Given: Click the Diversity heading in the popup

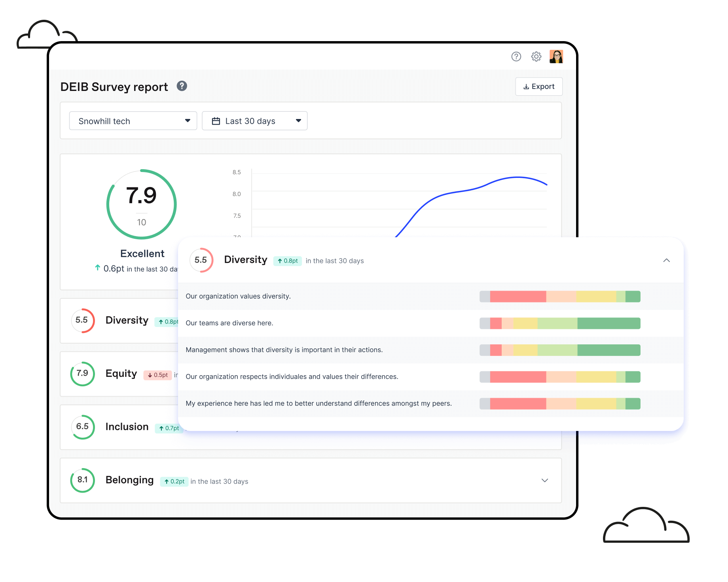Looking at the screenshot, I should [x=246, y=260].
